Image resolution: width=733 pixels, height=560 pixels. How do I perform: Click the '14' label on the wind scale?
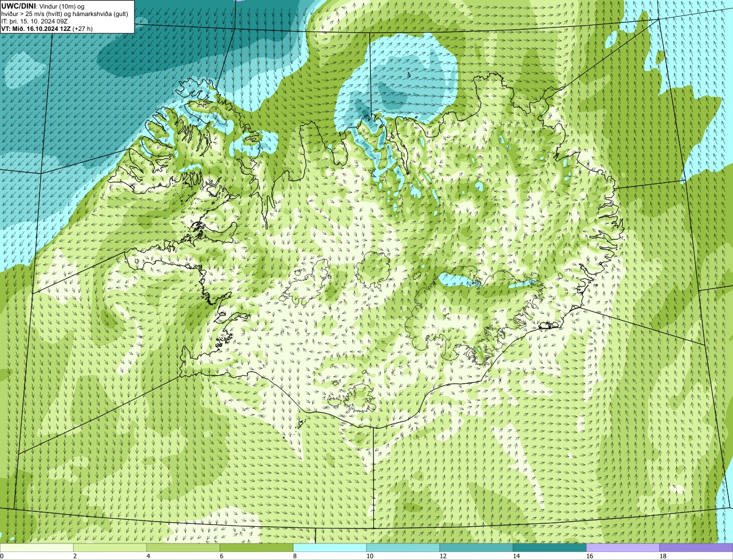(x=517, y=556)
